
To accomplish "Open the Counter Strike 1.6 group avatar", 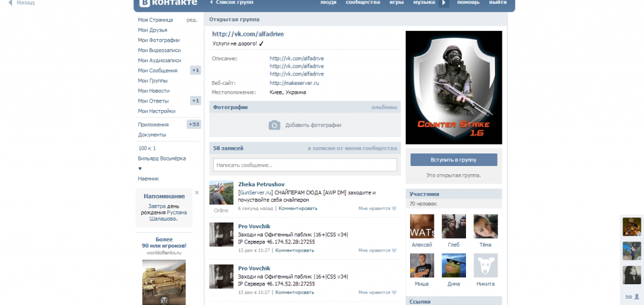I will coord(453,87).
